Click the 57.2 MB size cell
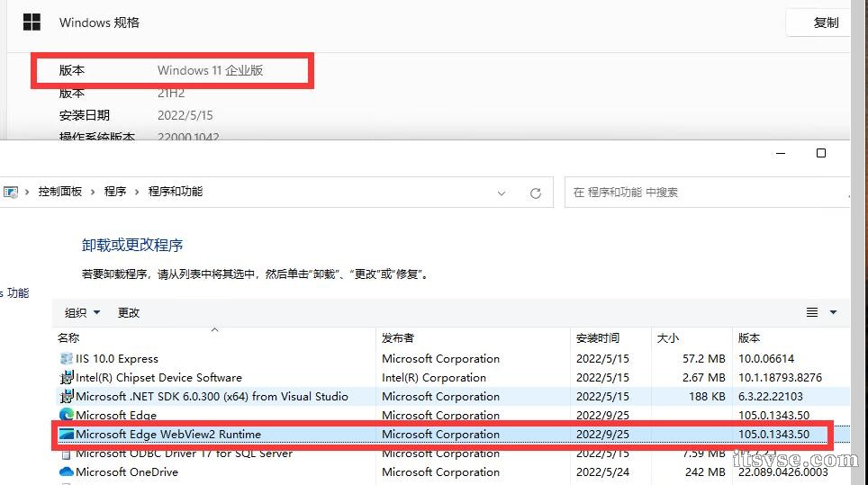 tap(703, 359)
